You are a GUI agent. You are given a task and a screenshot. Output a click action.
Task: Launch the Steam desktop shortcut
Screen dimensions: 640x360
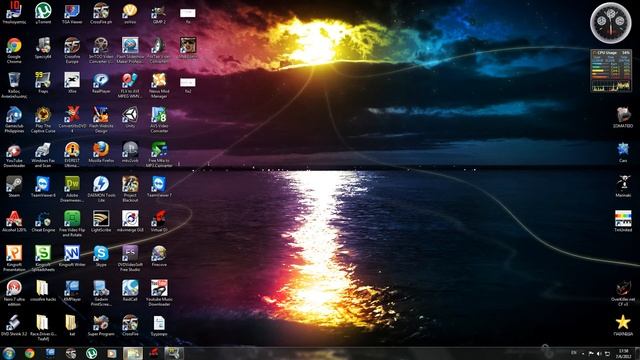pyautogui.click(x=14, y=186)
